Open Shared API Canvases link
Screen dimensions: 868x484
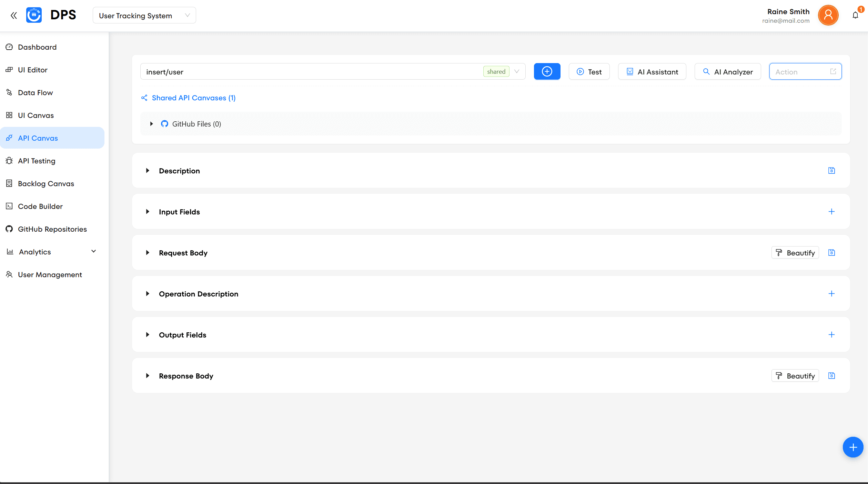point(193,98)
